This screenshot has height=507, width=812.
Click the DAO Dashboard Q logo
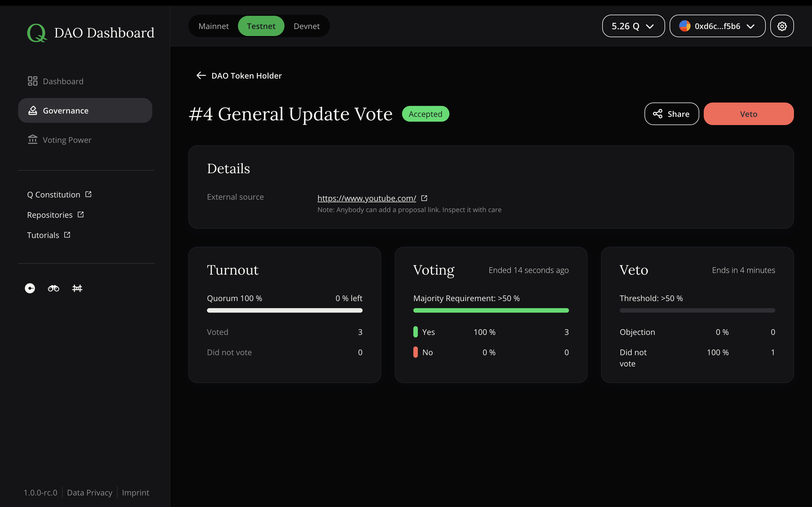(37, 32)
